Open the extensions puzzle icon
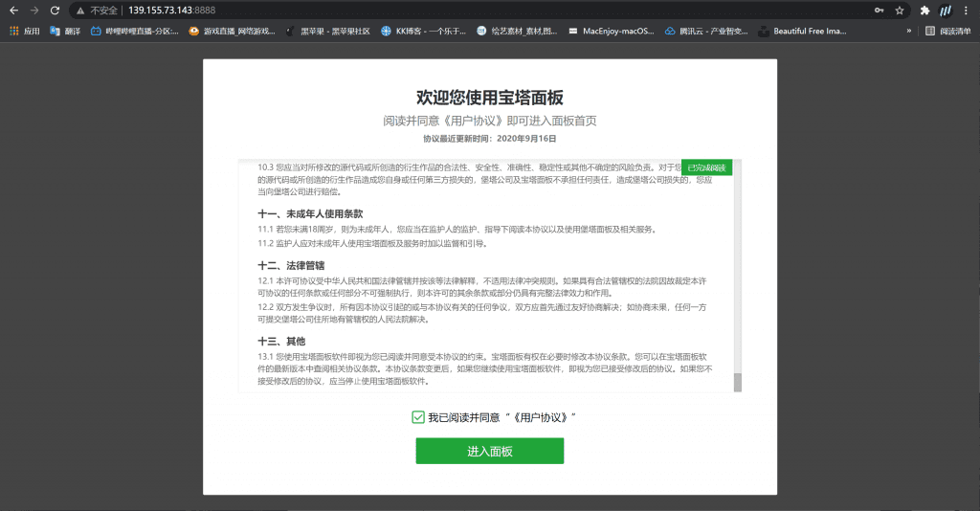This screenshot has height=511, width=980. tap(924, 11)
